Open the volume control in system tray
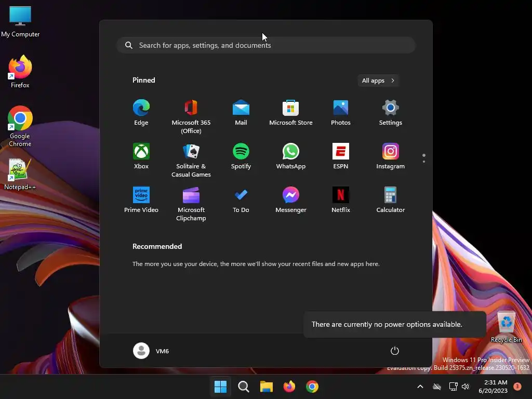This screenshot has width=532, height=399. click(x=465, y=387)
